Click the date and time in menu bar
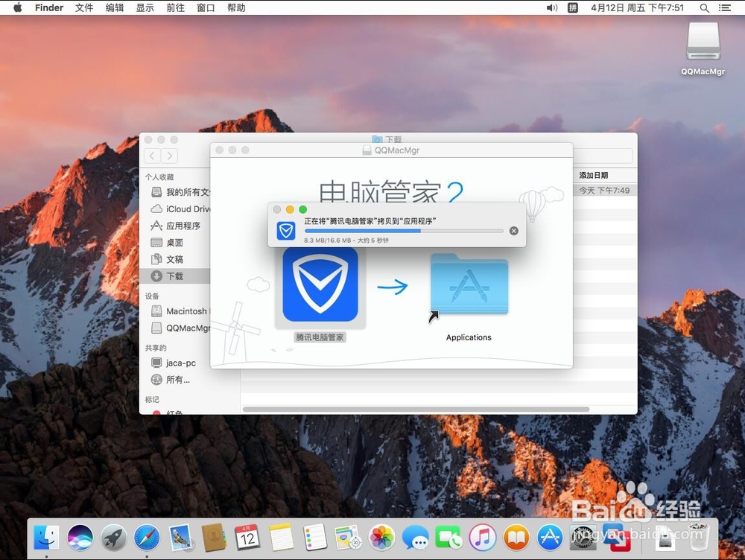745x560 pixels. coord(637,7)
